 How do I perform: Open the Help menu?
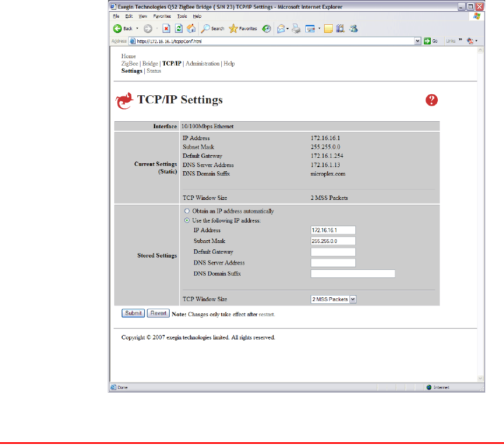pyautogui.click(x=197, y=16)
